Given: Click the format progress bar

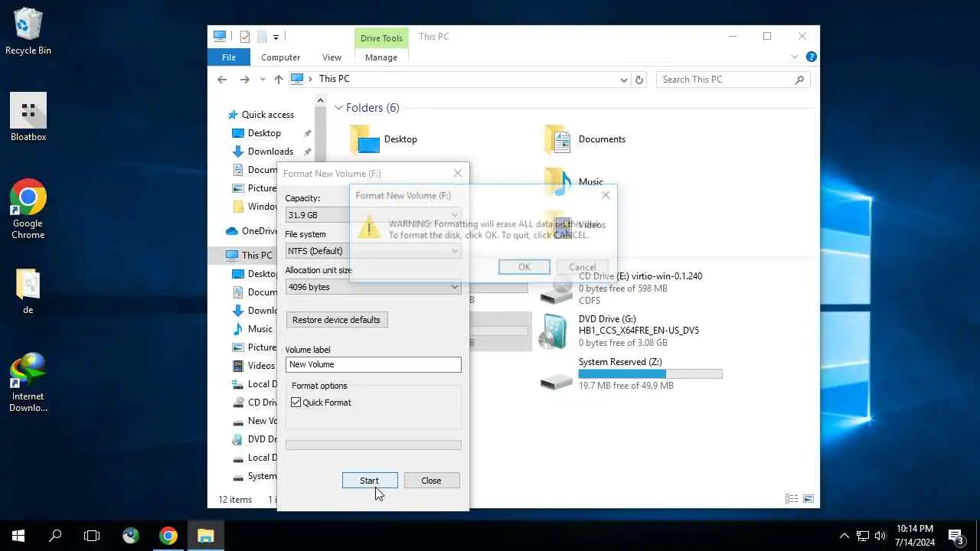Looking at the screenshot, I should tap(374, 445).
